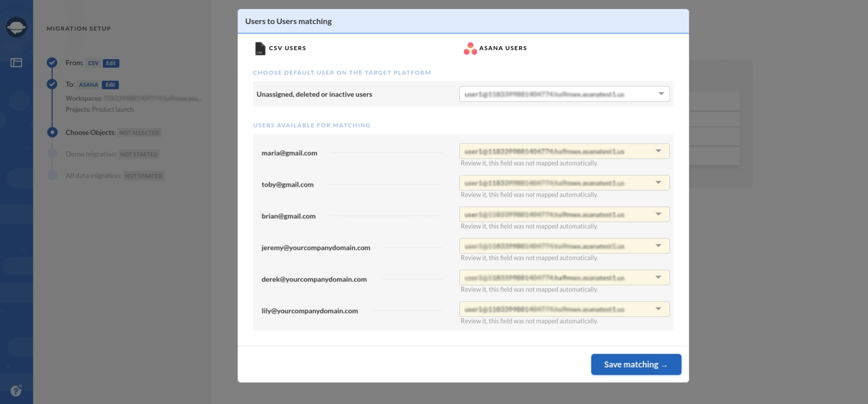Click the ASANA USERS column heading
Screen dimensions: 868x404
[x=503, y=48]
